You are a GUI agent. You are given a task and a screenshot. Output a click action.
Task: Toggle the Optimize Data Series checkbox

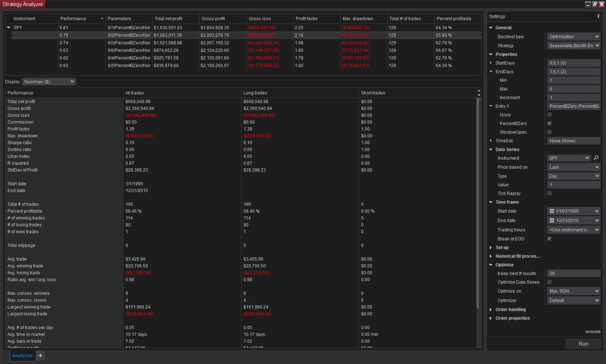(x=549, y=282)
